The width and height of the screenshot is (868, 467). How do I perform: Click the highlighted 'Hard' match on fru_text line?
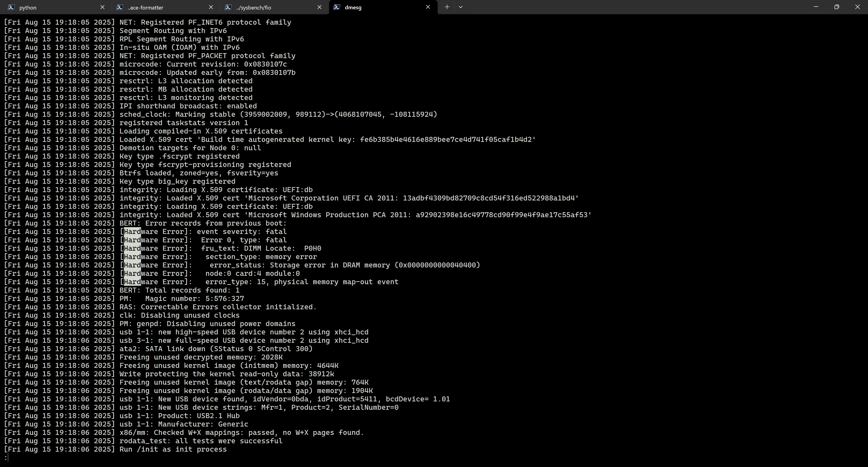click(x=132, y=248)
